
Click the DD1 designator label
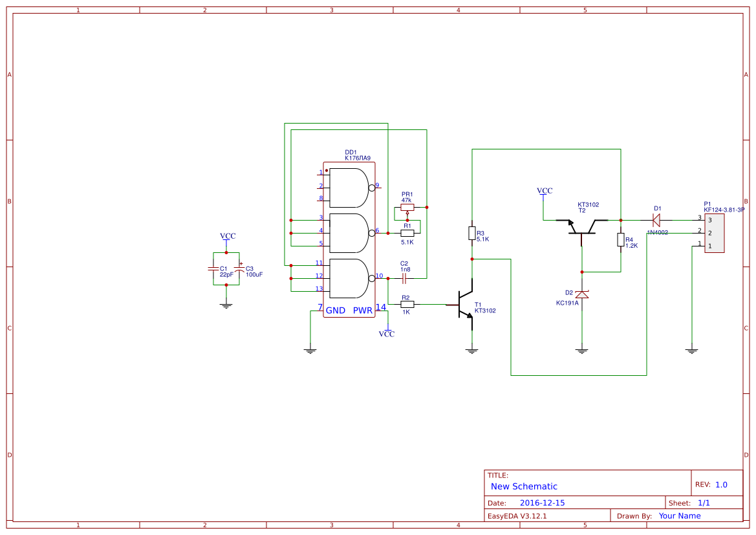click(351, 153)
